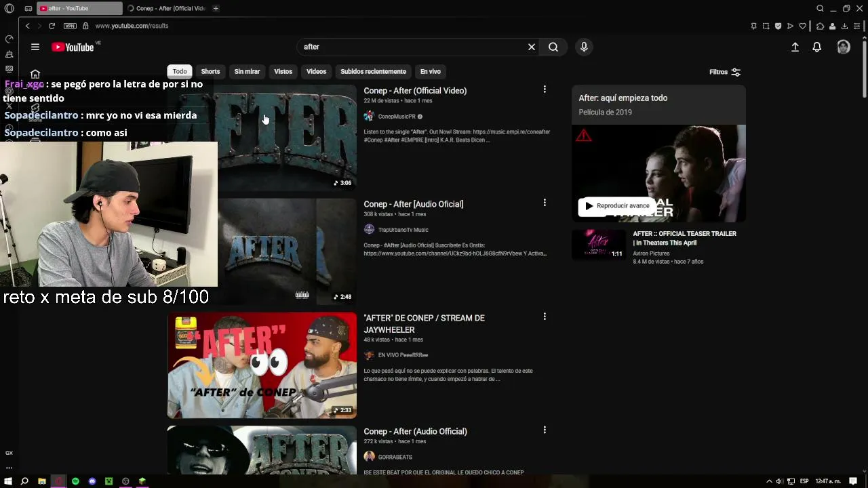Select the Vistos filter chip
The width and height of the screenshot is (868, 488).
click(x=283, y=71)
